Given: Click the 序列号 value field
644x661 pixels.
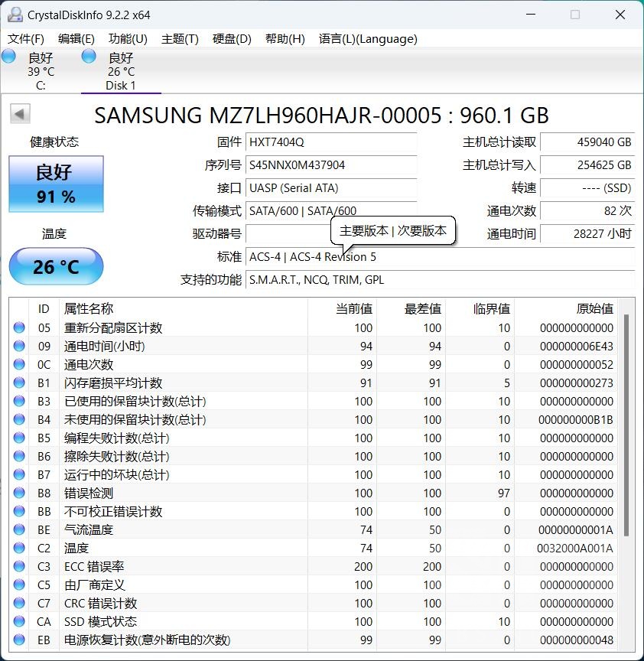Looking at the screenshot, I should (331, 165).
